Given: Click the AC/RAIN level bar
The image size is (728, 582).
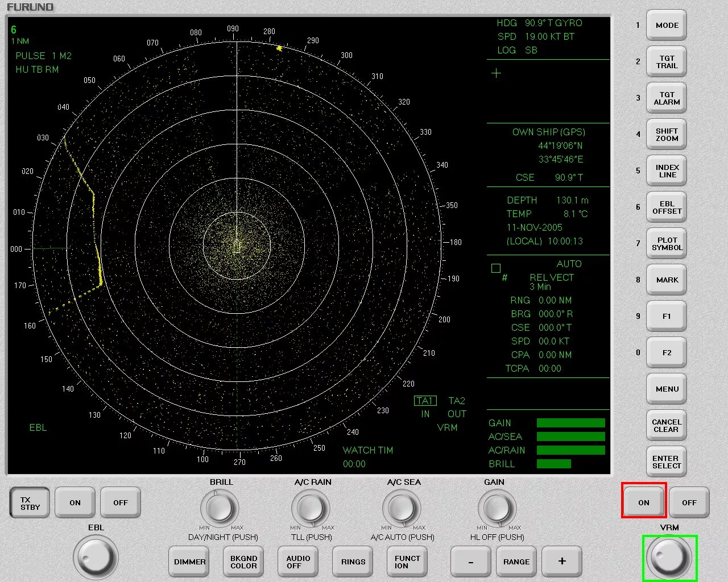Looking at the screenshot, I should pos(571,450).
